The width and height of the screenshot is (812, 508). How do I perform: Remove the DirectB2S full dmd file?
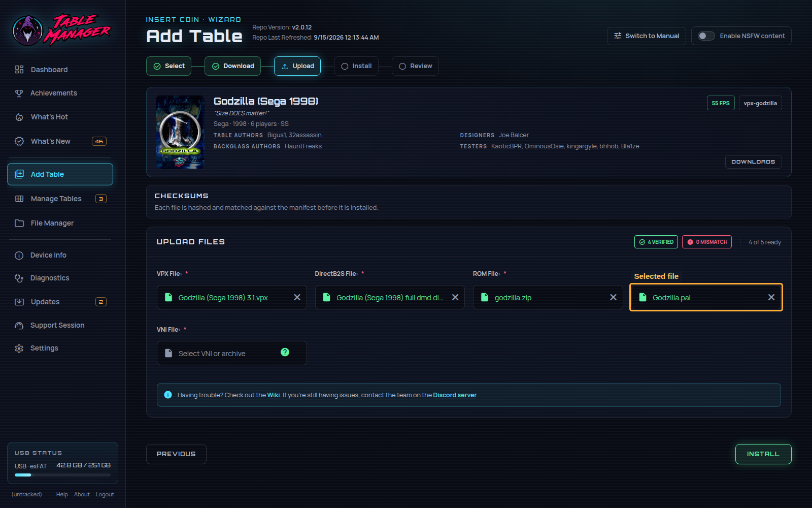(x=455, y=297)
